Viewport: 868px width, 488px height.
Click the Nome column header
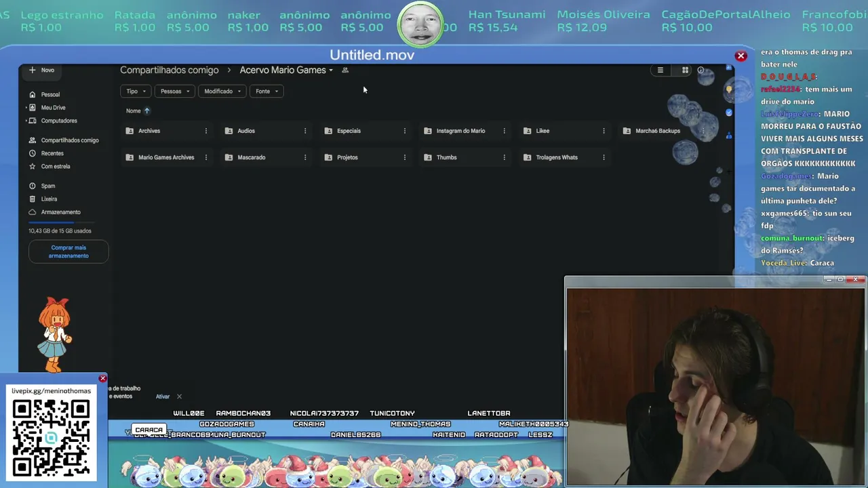[133, 110]
